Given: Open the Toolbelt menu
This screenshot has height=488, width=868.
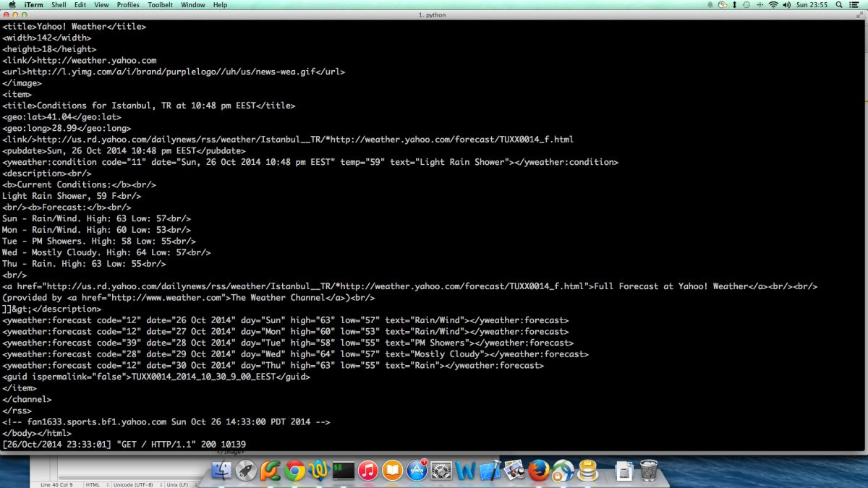Looking at the screenshot, I should pos(160,4).
